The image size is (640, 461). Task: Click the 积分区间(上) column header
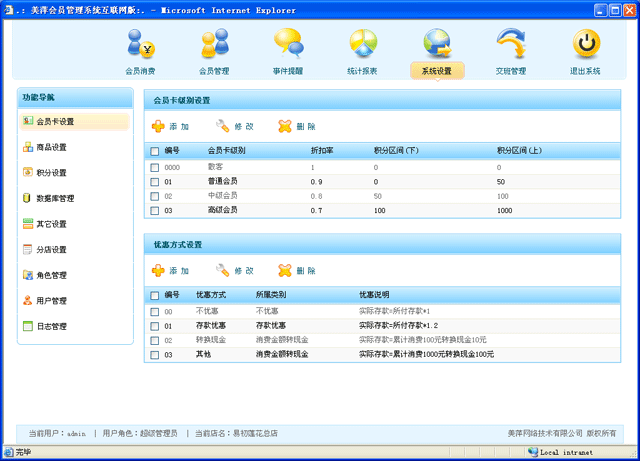[519, 151]
